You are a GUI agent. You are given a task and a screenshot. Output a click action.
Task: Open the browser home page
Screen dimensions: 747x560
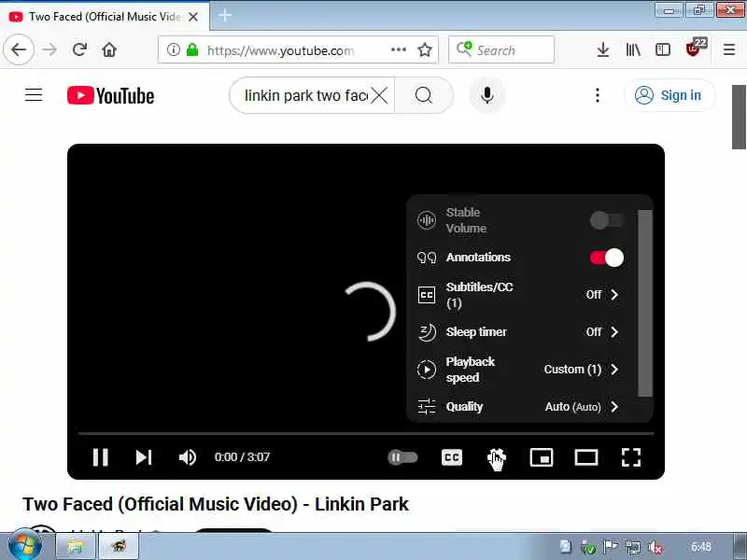point(109,49)
